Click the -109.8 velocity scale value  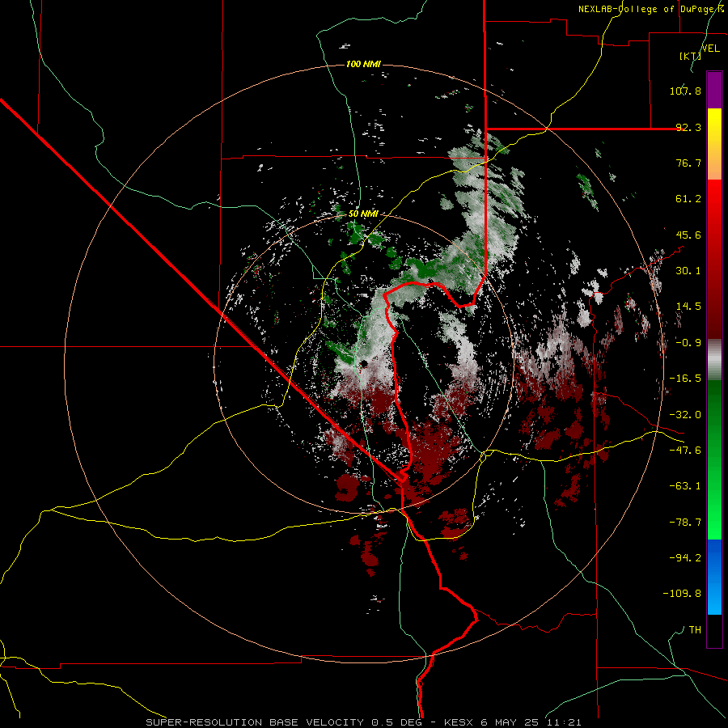(682, 594)
